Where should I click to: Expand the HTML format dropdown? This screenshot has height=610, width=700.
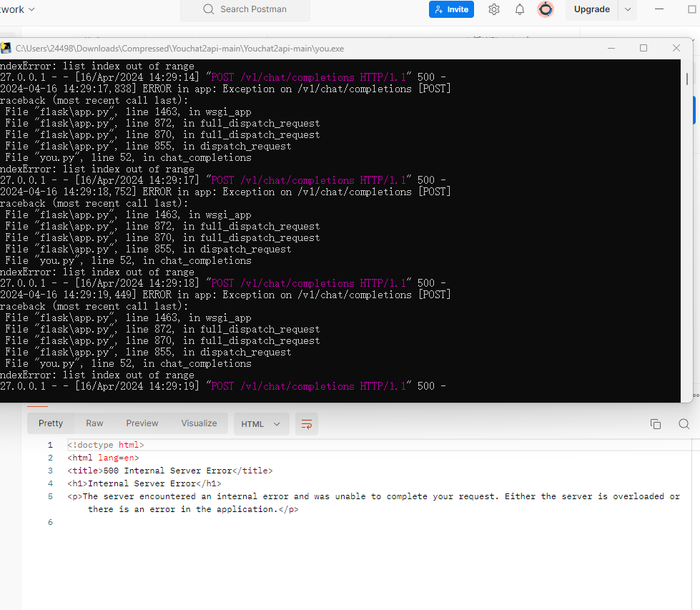point(261,424)
